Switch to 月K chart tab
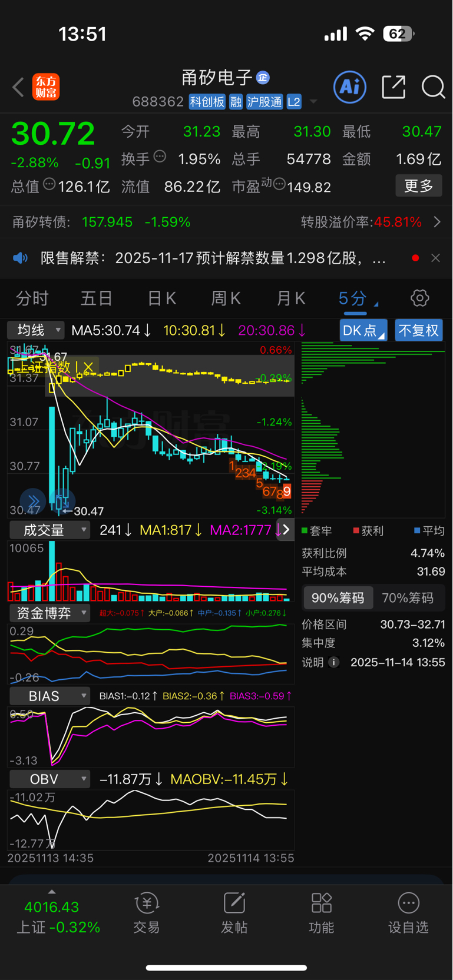The image size is (453, 980). click(x=291, y=298)
